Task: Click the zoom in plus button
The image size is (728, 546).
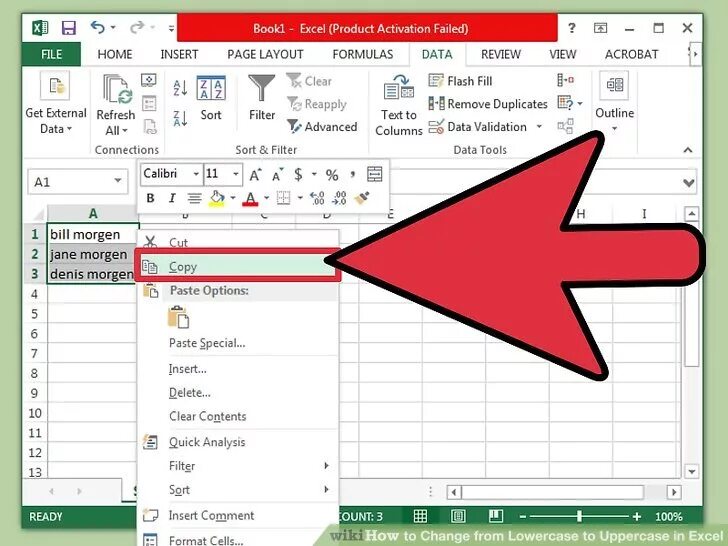Action: click(637, 516)
